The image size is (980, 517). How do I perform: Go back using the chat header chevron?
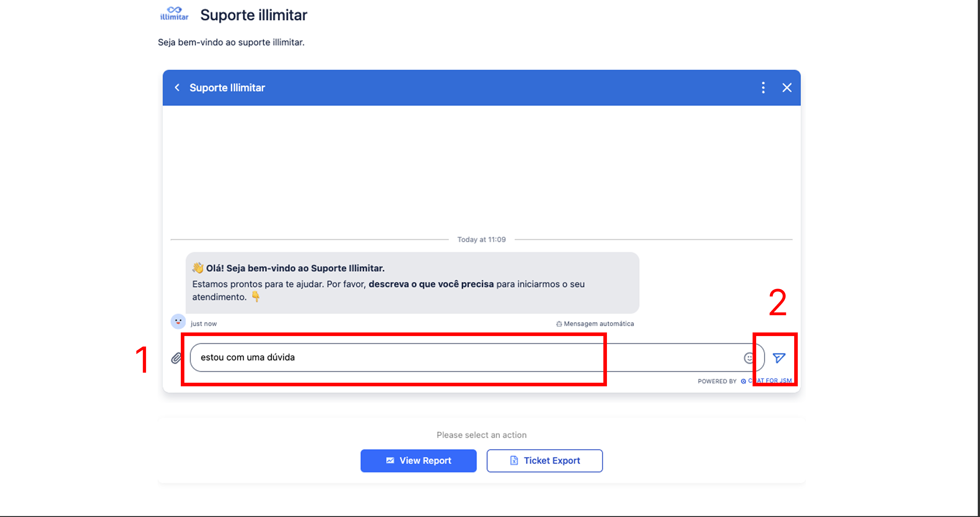point(177,88)
